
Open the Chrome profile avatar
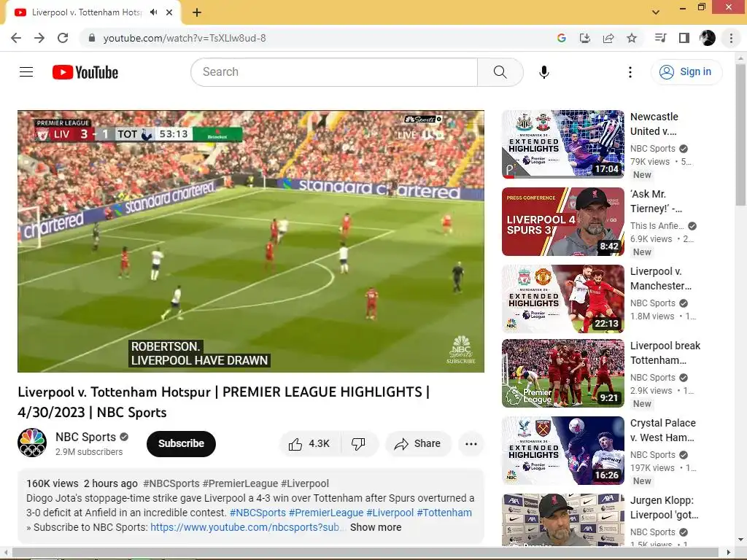pyautogui.click(x=708, y=38)
